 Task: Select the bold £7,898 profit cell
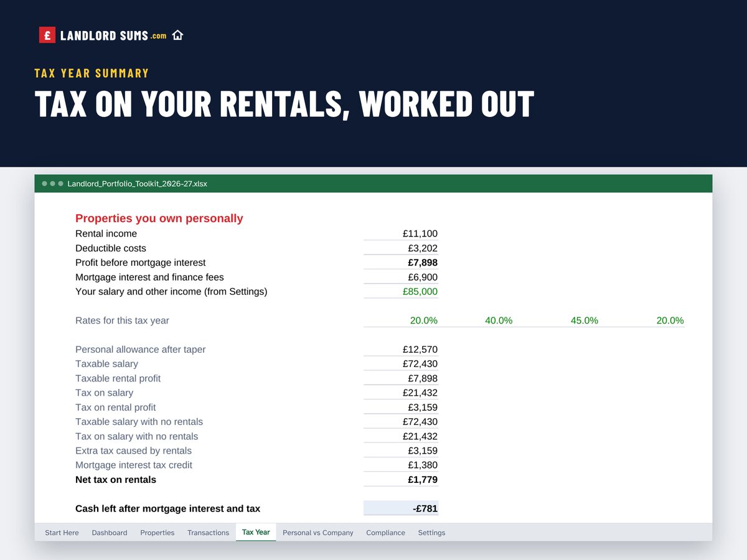[x=401, y=263]
